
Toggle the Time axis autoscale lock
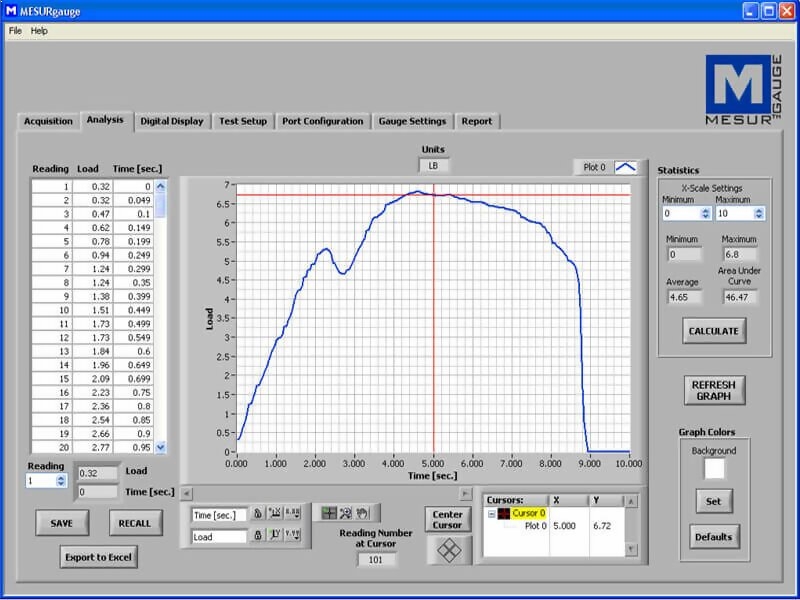tap(257, 514)
